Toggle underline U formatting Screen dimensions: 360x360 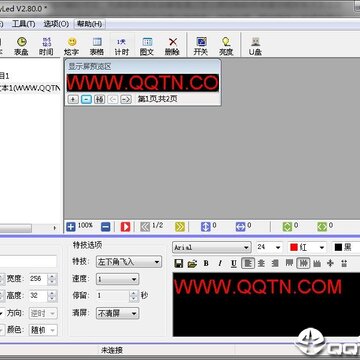[x=234, y=264]
